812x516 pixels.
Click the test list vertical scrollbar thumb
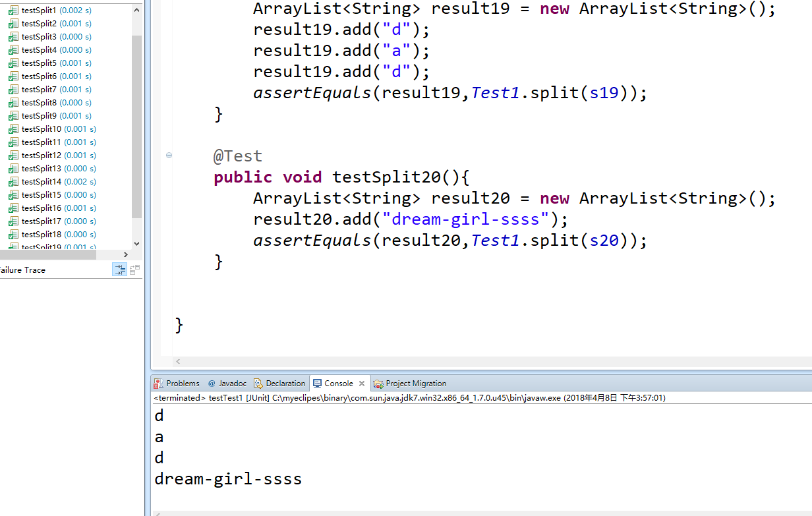[137, 127]
